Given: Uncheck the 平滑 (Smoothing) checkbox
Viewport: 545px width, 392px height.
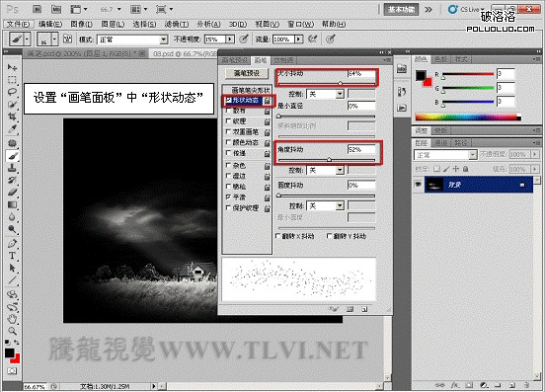Looking at the screenshot, I should pos(228,197).
